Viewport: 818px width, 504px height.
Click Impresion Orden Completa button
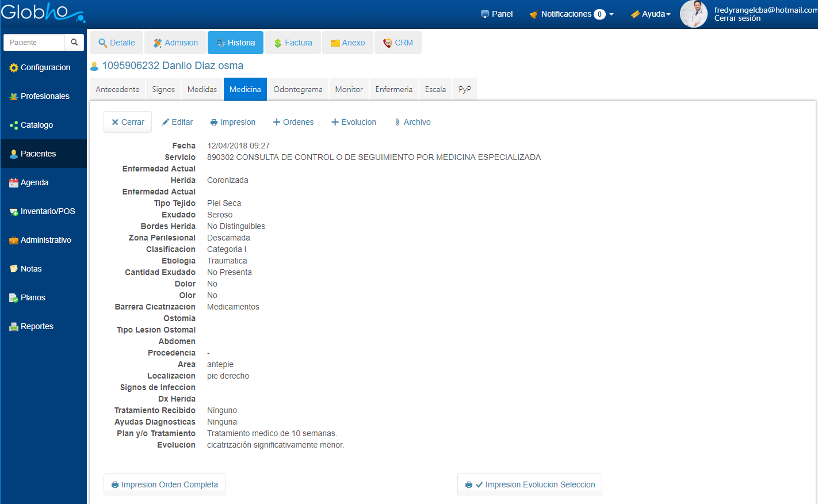tap(165, 484)
